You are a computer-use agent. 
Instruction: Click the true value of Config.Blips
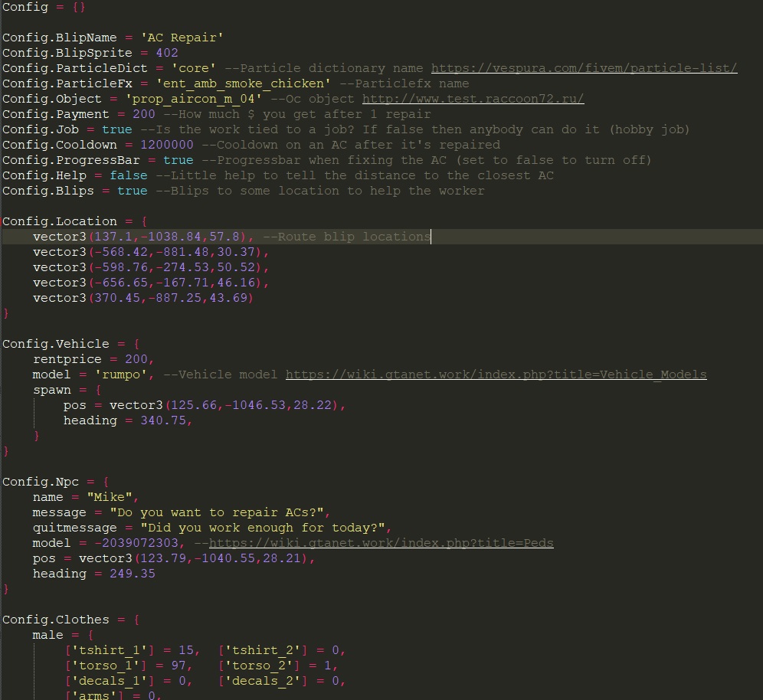(x=133, y=191)
